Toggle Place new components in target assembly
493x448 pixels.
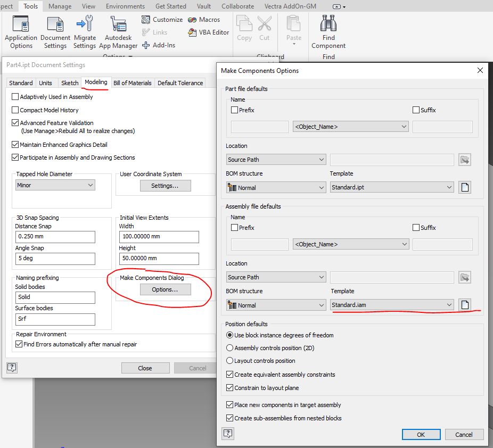point(229,405)
